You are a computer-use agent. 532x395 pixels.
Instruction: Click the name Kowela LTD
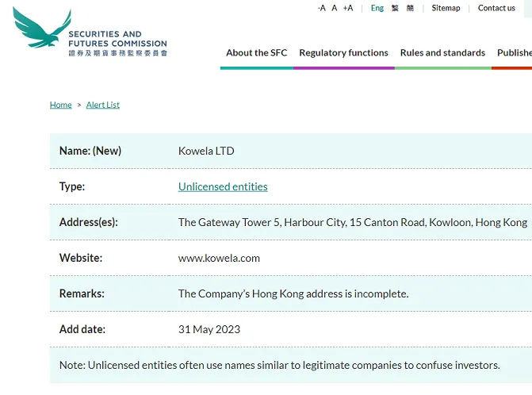(206, 151)
